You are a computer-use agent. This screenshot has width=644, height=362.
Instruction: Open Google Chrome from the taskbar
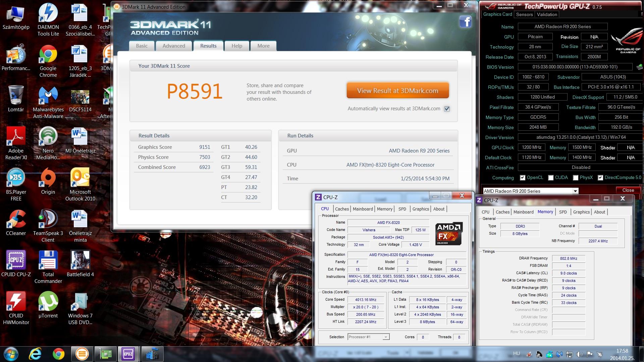[x=58, y=354]
